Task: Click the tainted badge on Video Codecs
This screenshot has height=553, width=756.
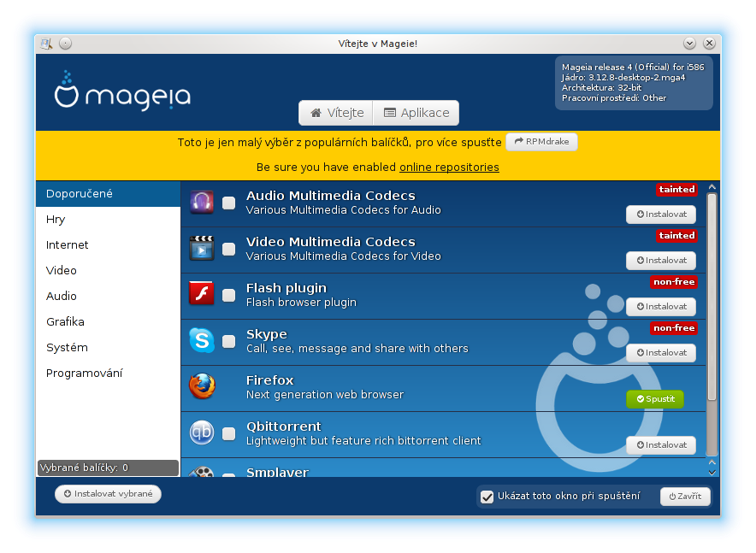Action: pyautogui.click(x=677, y=236)
